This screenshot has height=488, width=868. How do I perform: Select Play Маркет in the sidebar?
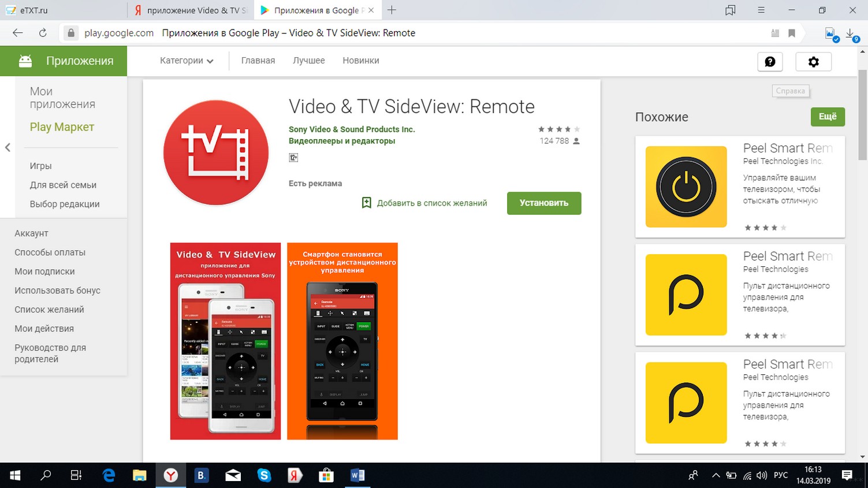(x=62, y=127)
